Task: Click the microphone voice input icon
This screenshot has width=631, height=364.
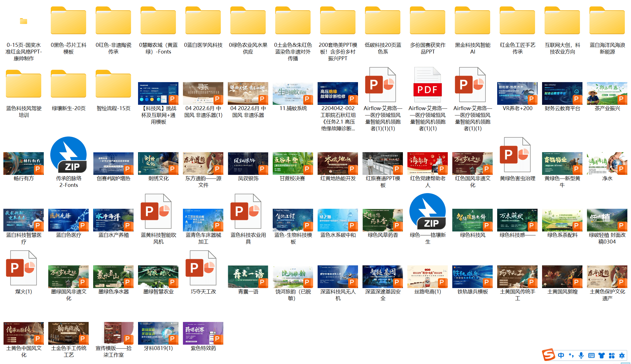Action: (581, 355)
